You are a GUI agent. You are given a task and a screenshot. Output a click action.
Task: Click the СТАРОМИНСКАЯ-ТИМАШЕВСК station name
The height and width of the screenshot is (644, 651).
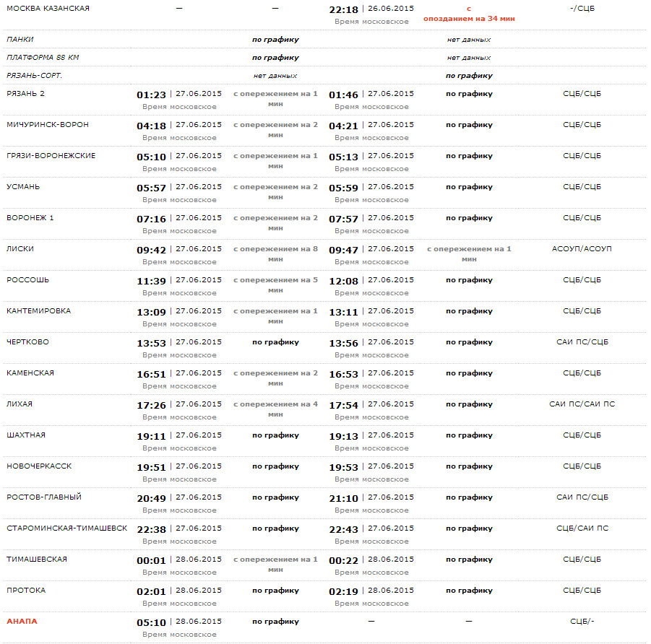[67, 528]
